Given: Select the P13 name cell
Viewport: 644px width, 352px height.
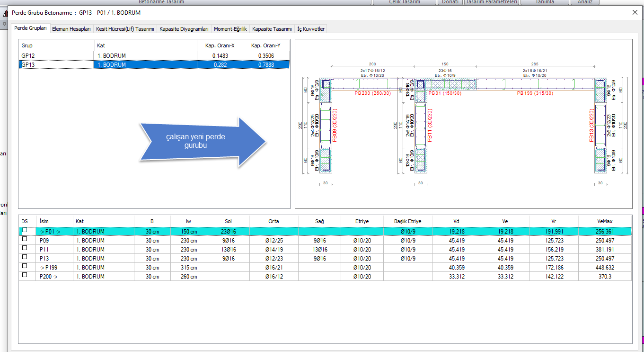Looking at the screenshot, I should tap(54, 258).
